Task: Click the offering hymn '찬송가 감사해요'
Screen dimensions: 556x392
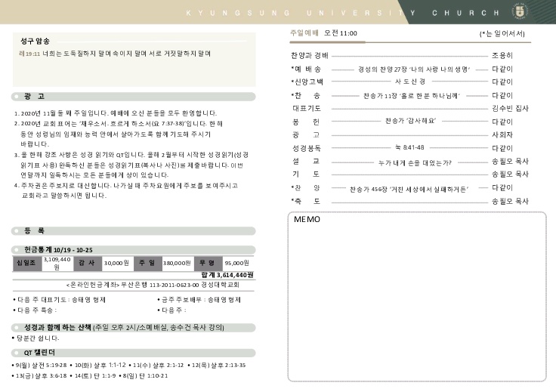Action: coord(411,121)
